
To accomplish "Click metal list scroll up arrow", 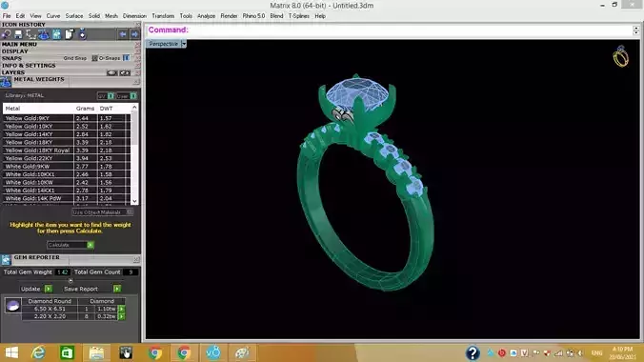I will pos(134,108).
